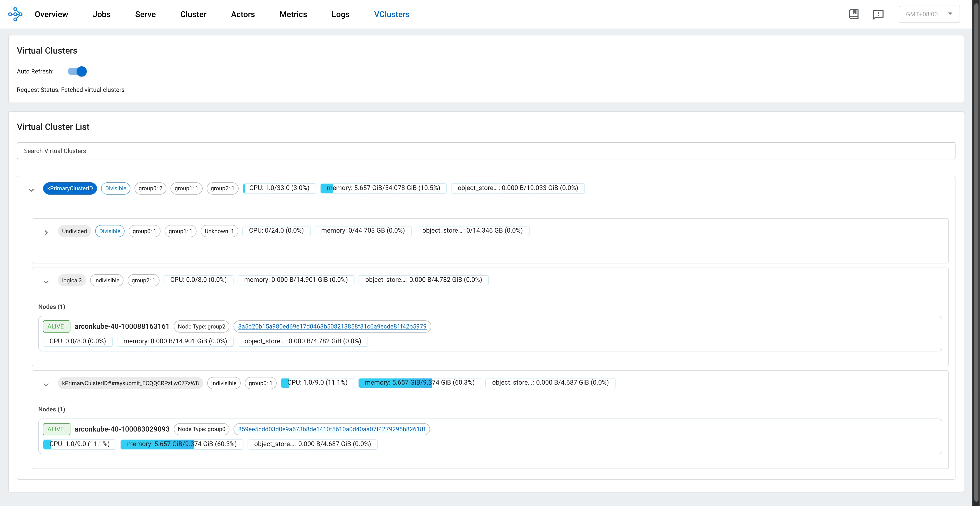Click the browser vertical scrollbar
This screenshot has height=506, width=980.
[x=976, y=253]
